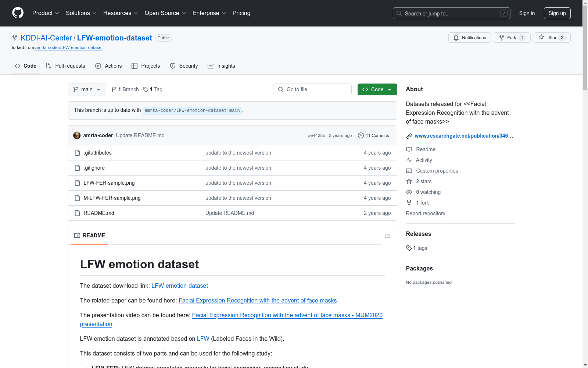Click the amrta-coder avatar image
This screenshot has height=368, width=588.
click(x=77, y=135)
